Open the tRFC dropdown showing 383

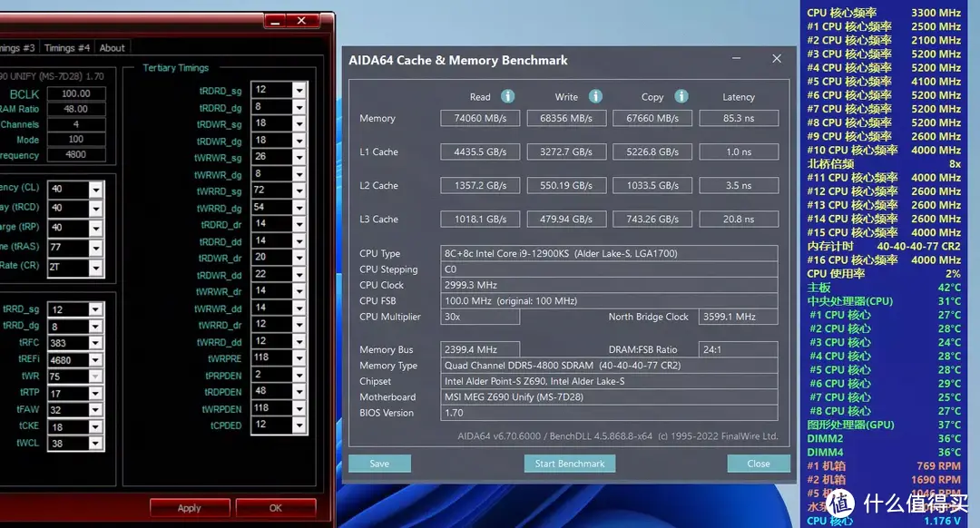click(95, 343)
